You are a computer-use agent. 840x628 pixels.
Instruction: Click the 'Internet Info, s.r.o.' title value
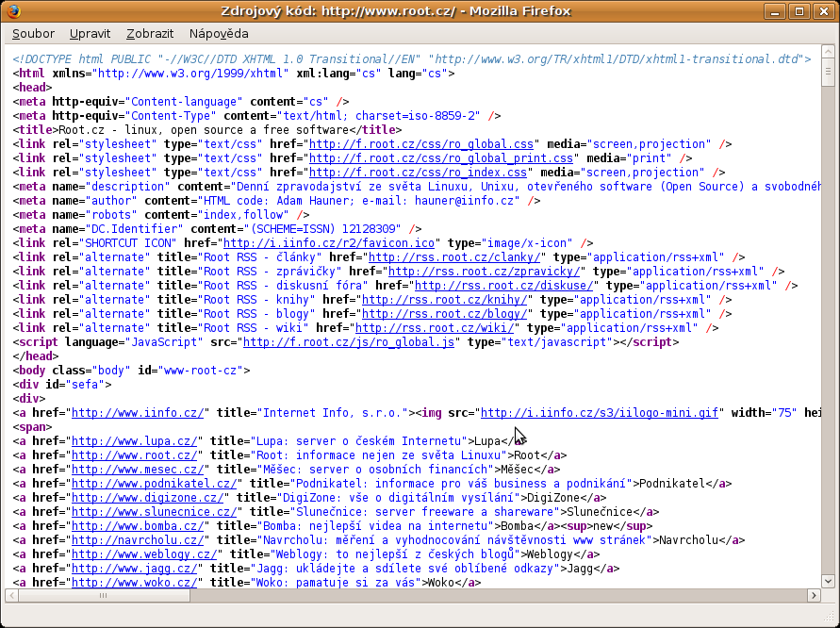point(332,413)
